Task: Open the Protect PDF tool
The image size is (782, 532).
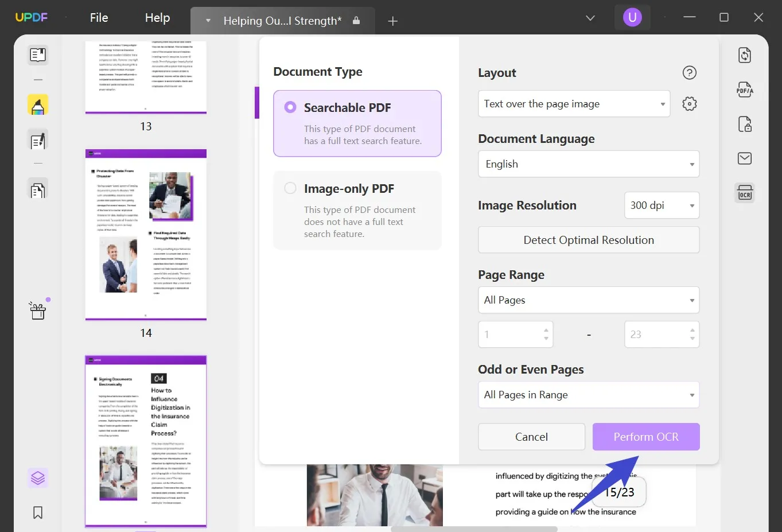Action: [744, 124]
